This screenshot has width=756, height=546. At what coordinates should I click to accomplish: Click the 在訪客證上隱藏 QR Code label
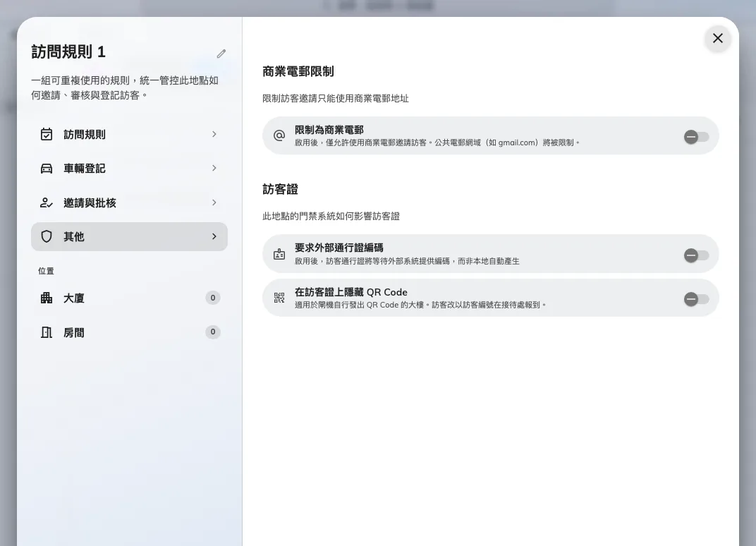pyautogui.click(x=351, y=292)
